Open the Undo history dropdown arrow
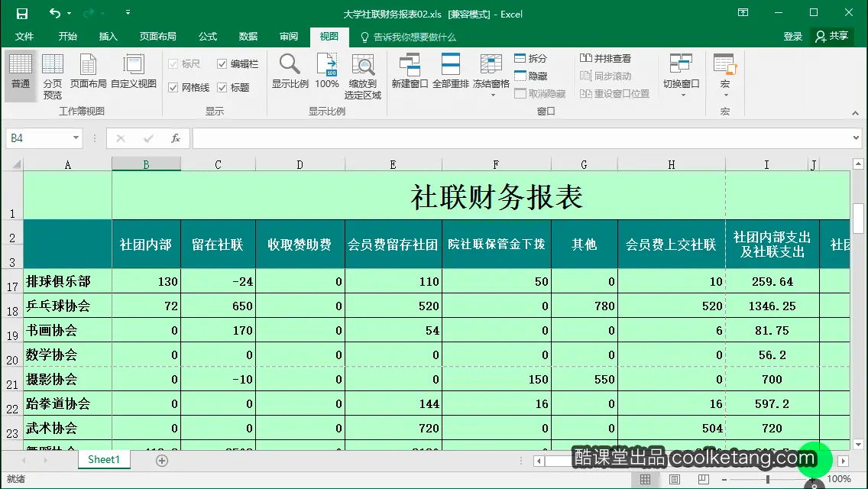The image size is (868, 489). [x=70, y=13]
